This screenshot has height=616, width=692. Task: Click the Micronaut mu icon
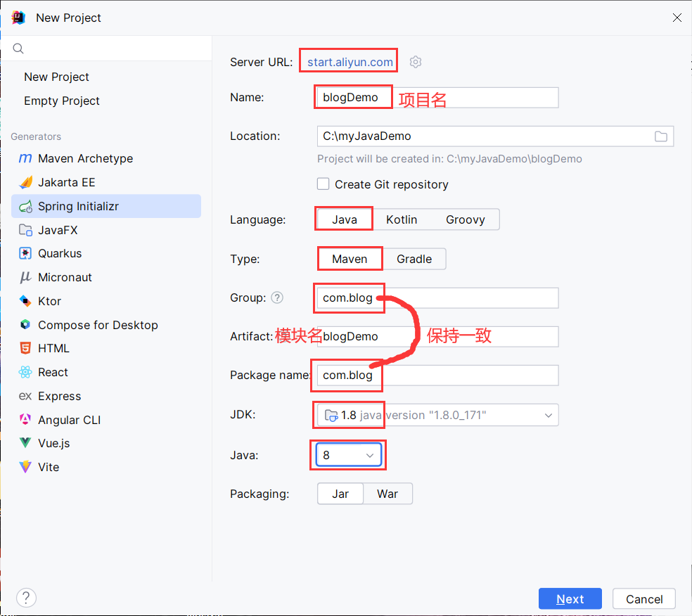coord(25,277)
